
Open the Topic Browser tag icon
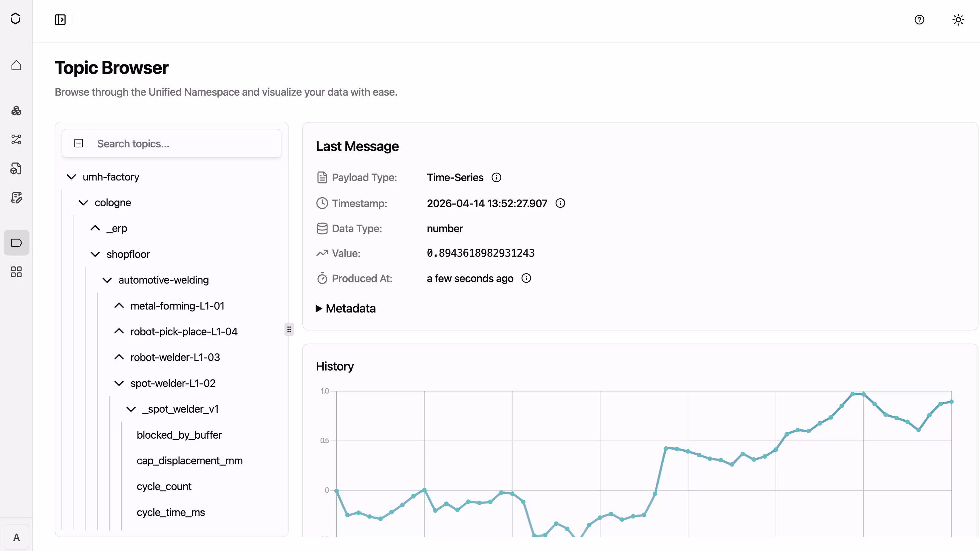pos(16,243)
